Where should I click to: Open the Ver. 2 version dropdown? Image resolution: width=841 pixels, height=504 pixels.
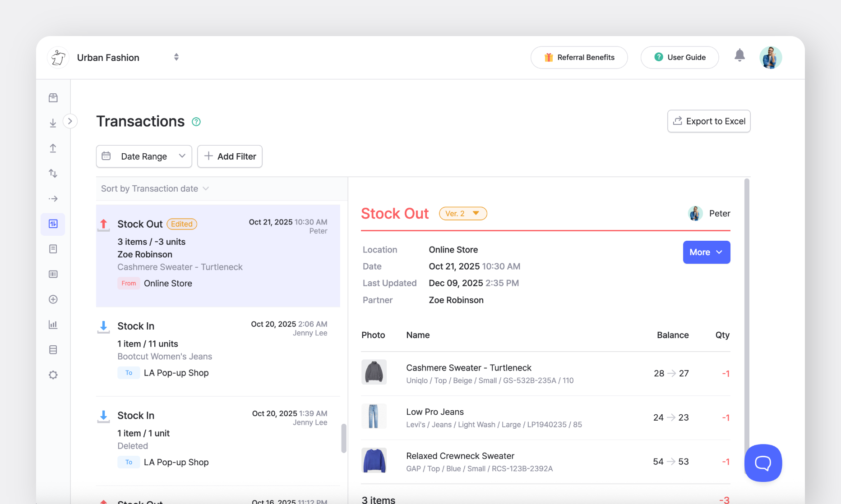click(462, 214)
